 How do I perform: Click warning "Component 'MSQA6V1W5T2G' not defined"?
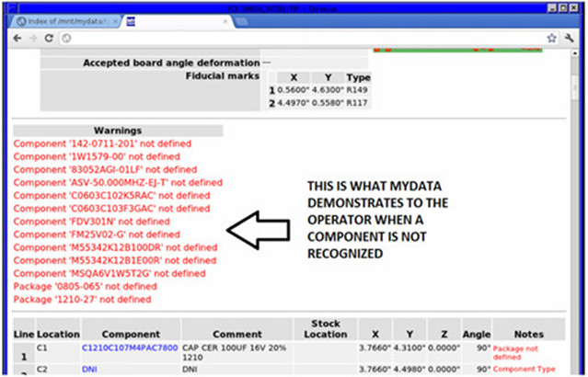point(110,274)
